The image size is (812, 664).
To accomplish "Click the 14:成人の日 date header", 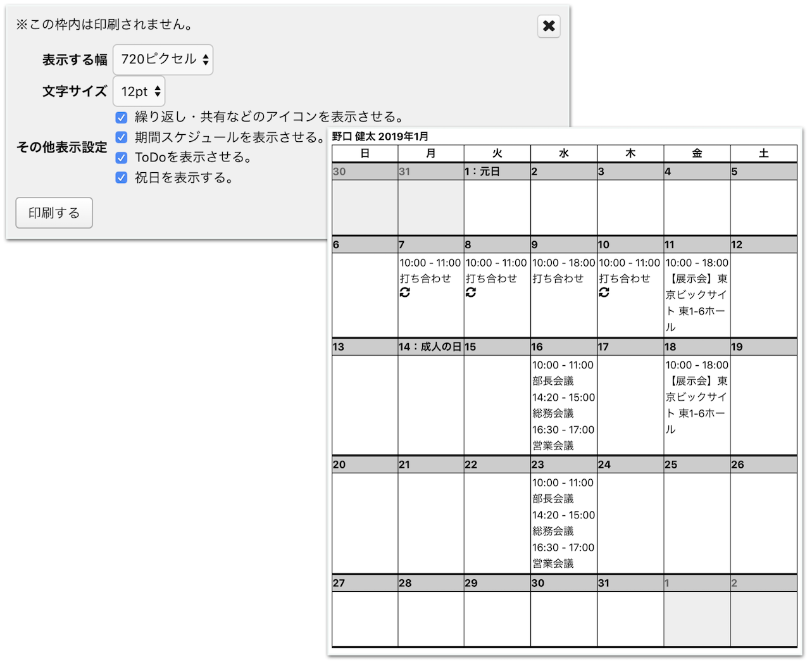I will [430, 347].
